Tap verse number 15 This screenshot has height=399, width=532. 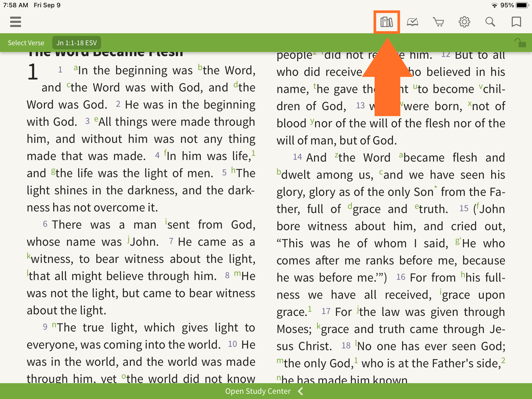[x=464, y=208]
